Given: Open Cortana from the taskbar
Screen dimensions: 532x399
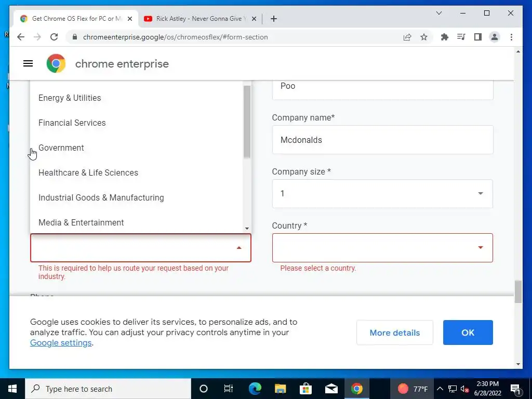Looking at the screenshot, I should coord(203,389).
